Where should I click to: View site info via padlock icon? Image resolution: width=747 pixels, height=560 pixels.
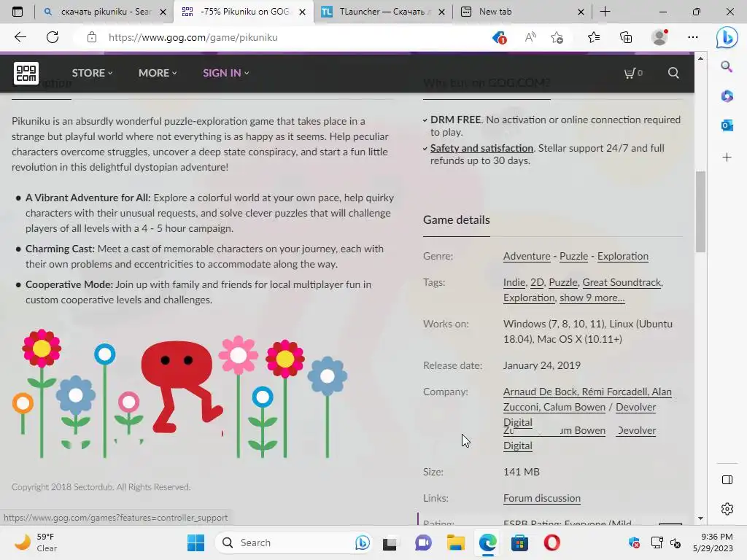(92, 37)
